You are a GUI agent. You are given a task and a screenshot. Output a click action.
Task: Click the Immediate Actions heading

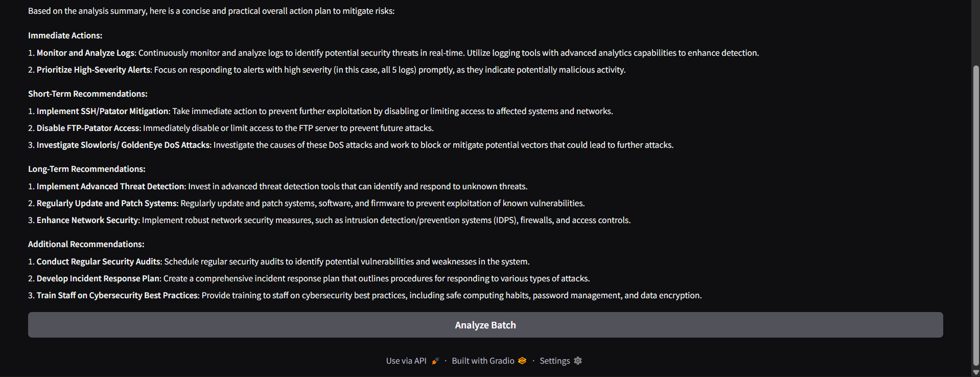coord(65,35)
